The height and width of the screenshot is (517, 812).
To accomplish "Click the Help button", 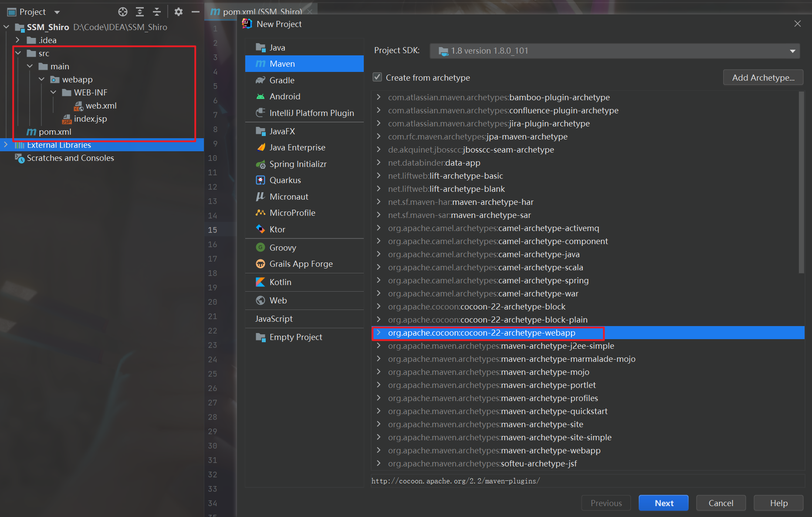I will (778, 503).
